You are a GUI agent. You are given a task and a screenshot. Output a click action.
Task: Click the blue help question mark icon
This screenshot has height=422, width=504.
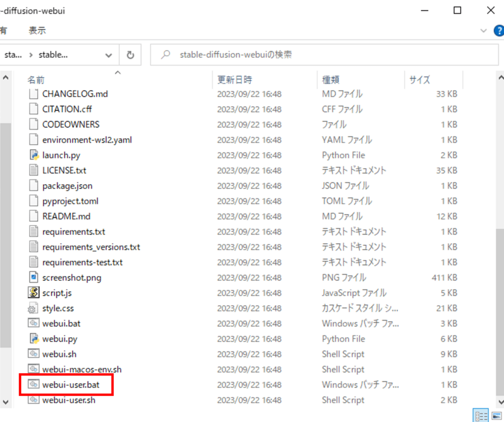click(499, 31)
